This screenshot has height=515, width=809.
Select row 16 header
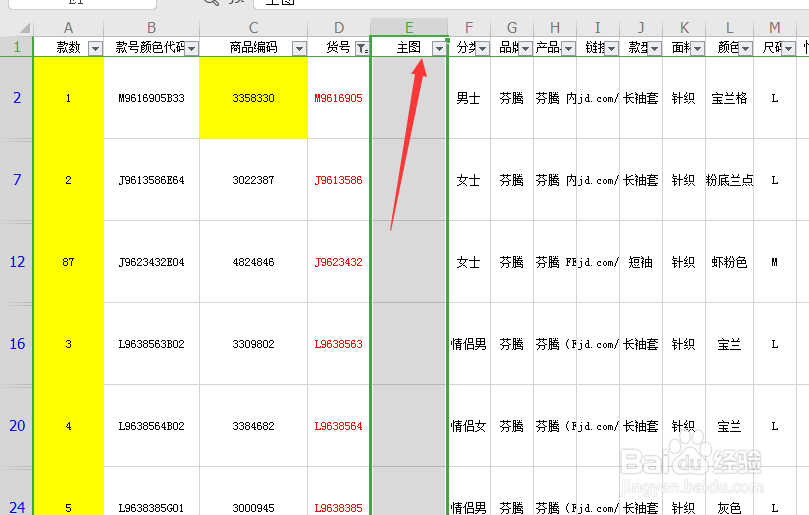click(17, 344)
